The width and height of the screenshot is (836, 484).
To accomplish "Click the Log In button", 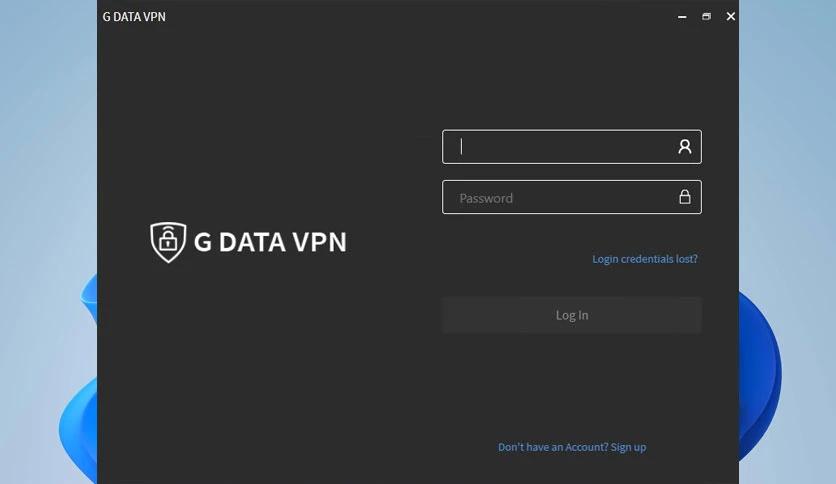I will [x=572, y=315].
